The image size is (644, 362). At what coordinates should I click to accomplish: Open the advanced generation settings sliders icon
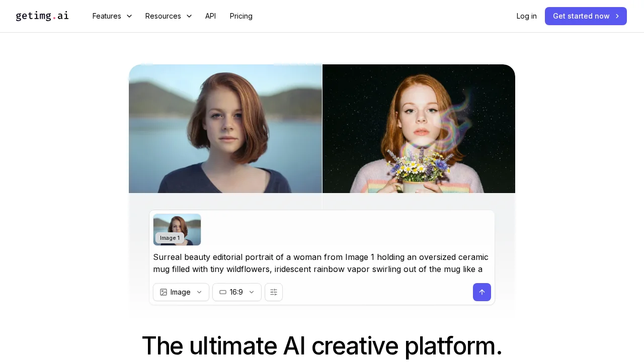point(273,292)
